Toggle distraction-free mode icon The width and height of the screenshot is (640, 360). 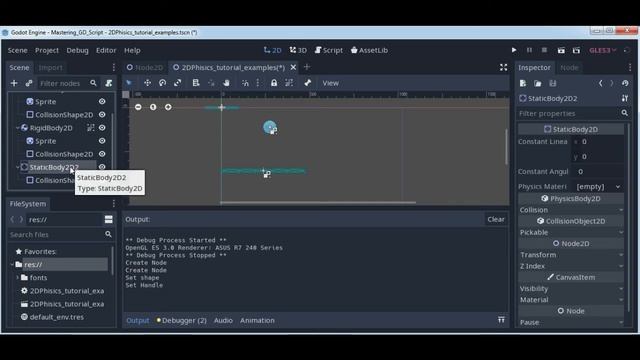click(x=503, y=67)
